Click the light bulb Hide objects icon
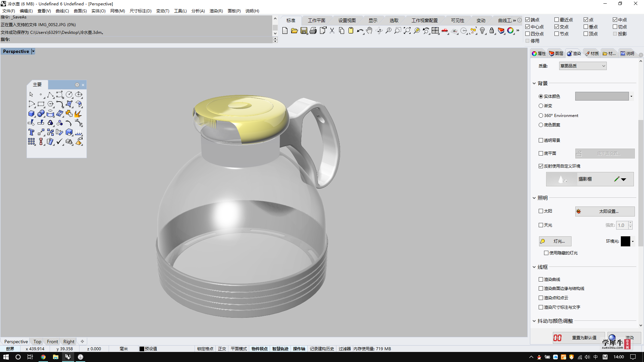644x362 pixels. point(482,31)
